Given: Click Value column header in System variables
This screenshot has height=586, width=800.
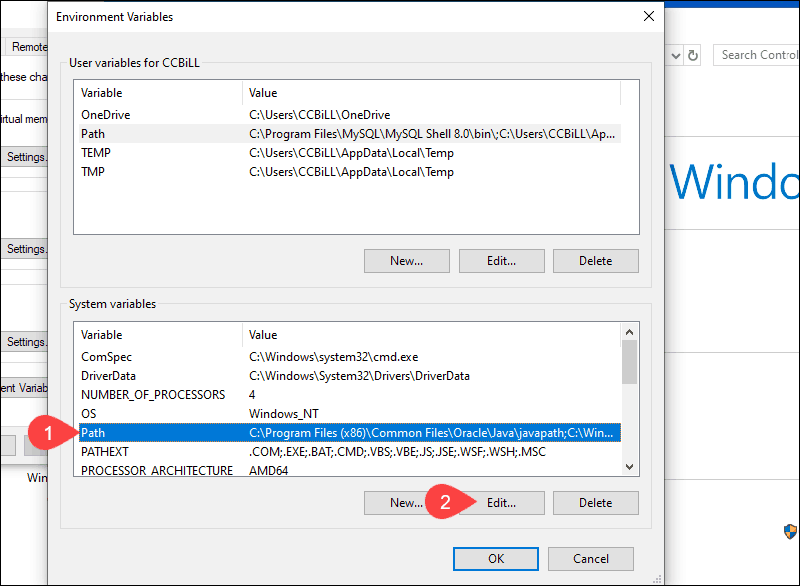Looking at the screenshot, I should 432,335.
